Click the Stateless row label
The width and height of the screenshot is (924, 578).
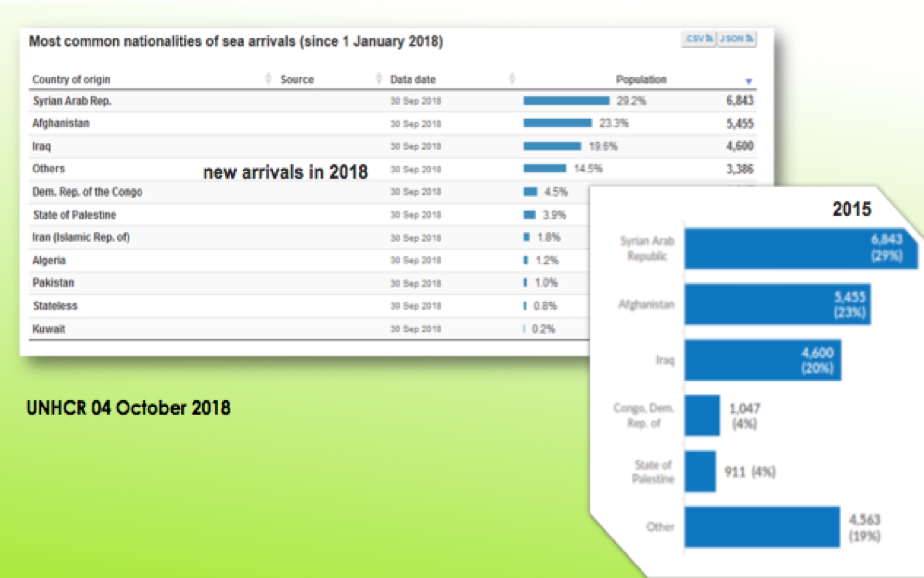(55, 306)
